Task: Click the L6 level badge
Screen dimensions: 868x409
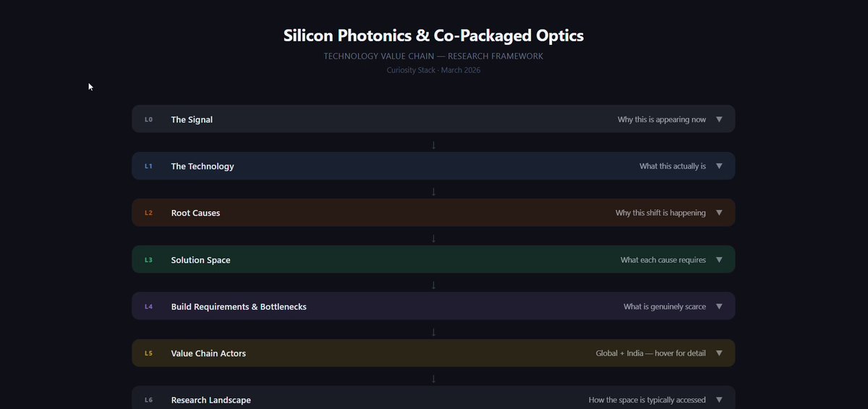Action: 148,400
